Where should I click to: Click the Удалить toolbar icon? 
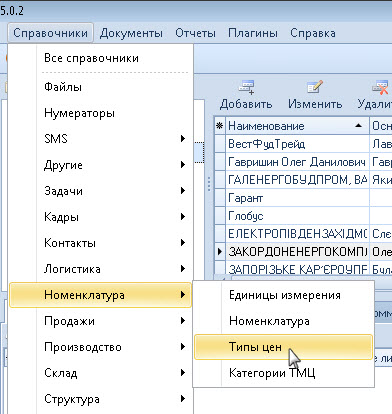(381, 87)
